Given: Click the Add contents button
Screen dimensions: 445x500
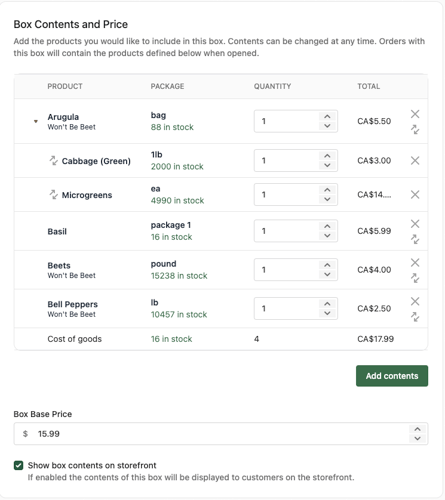Looking at the screenshot, I should click(x=392, y=376).
